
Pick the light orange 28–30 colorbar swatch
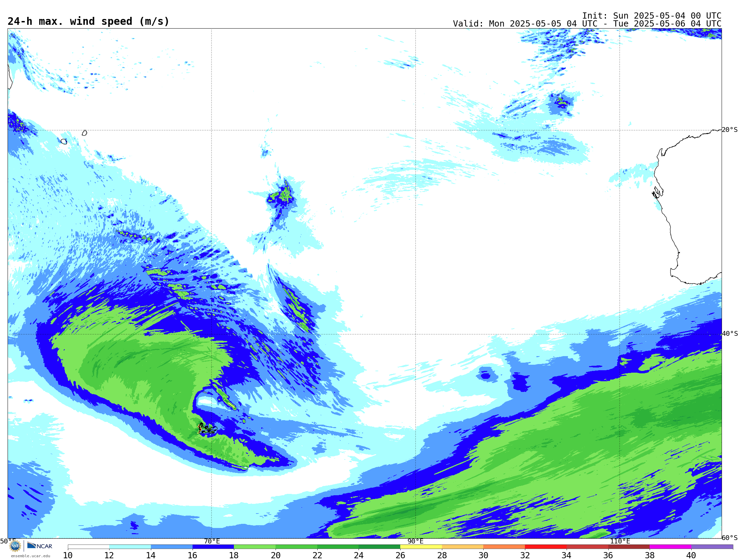[463, 547]
